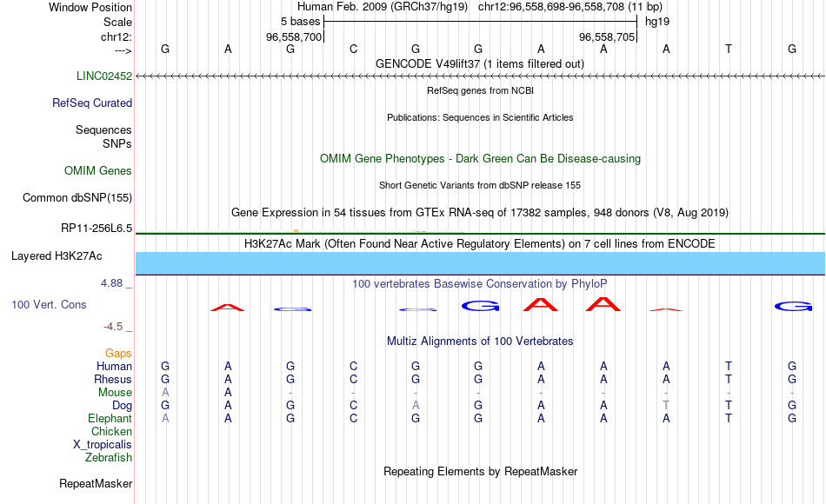Click Short Genetic Variants from dbSNP title
Viewport: 826px width, 504px height.
[x=480, y=185]
